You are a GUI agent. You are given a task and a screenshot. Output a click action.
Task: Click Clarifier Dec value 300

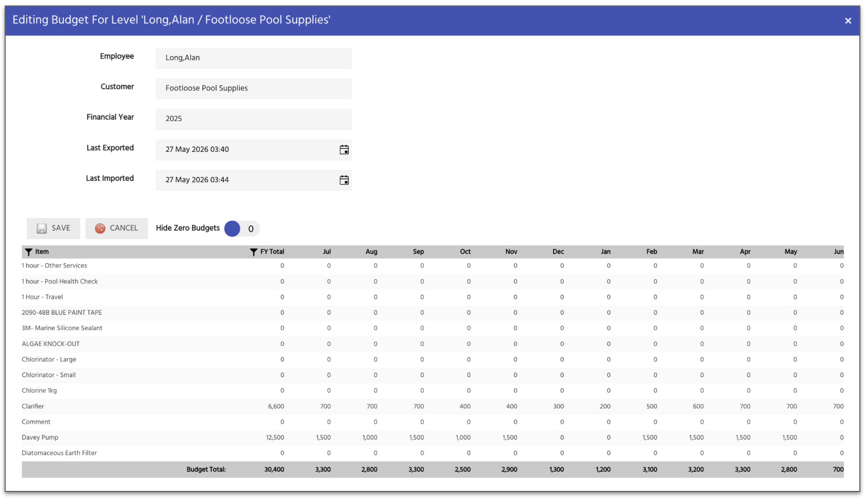(x=558, y=406)
